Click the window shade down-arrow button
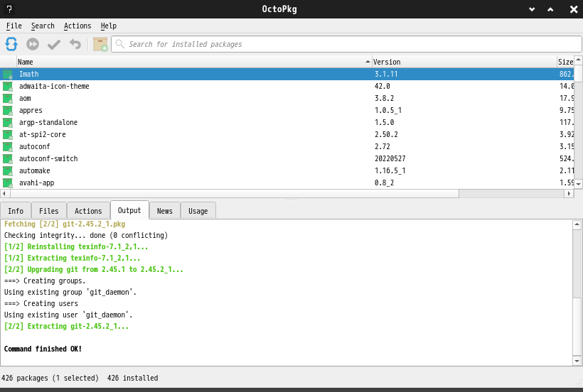This screenshot has height=392, width=583. 532,9
